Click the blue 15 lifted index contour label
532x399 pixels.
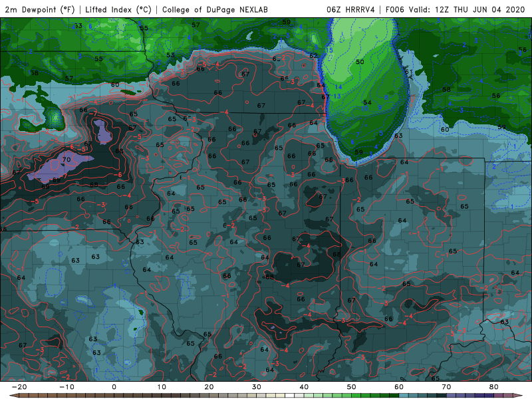click(329, 51)
